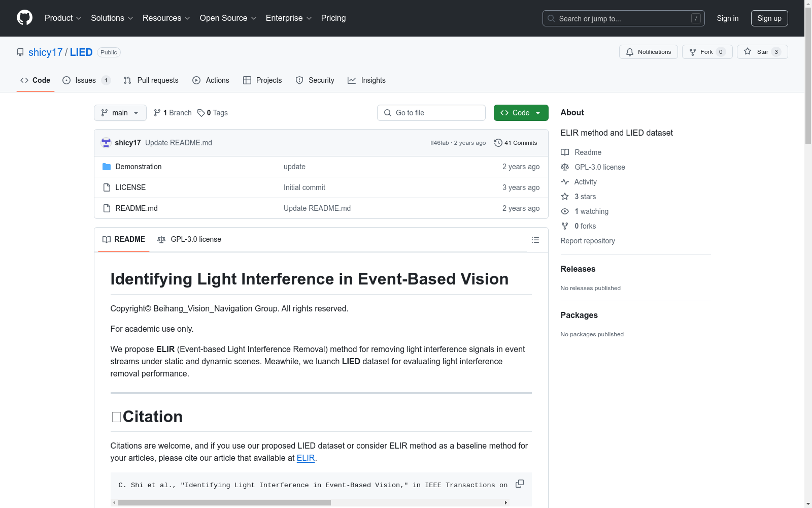Click the GitHub logo icon
The height and width of the screenshot is (508, 812).
24,18
